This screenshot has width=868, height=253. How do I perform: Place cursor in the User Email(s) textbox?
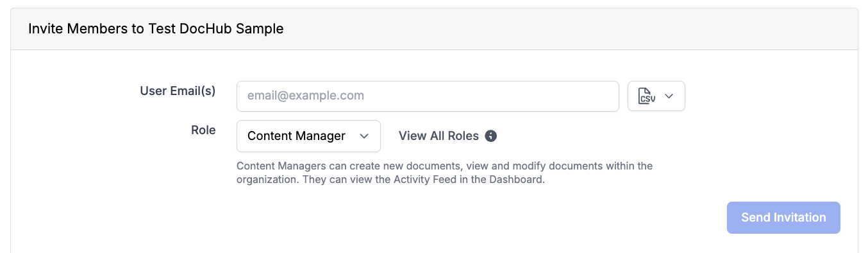point(428,96)
